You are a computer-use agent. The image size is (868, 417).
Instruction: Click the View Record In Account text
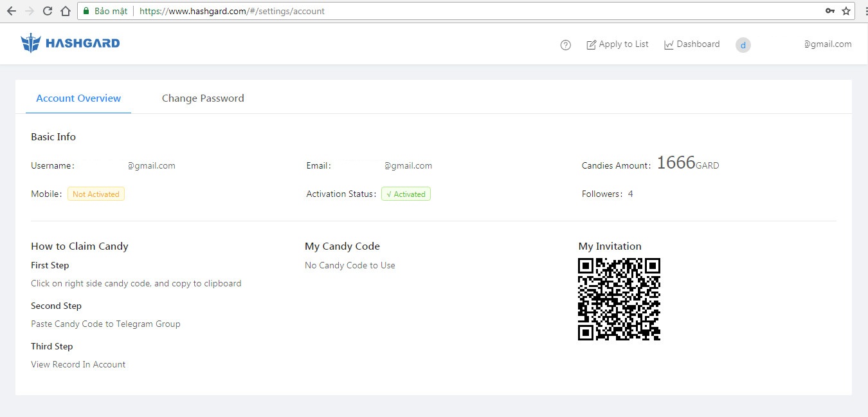point(78,365)
